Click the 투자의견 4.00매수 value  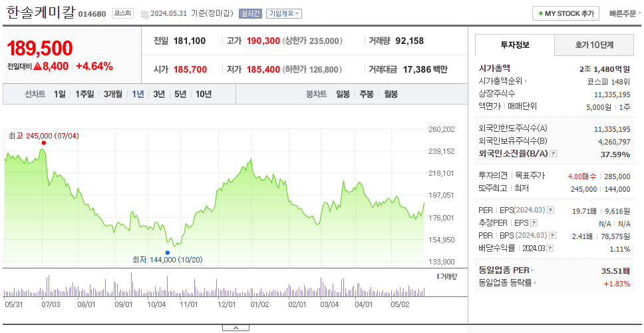(x=582, y=176)
